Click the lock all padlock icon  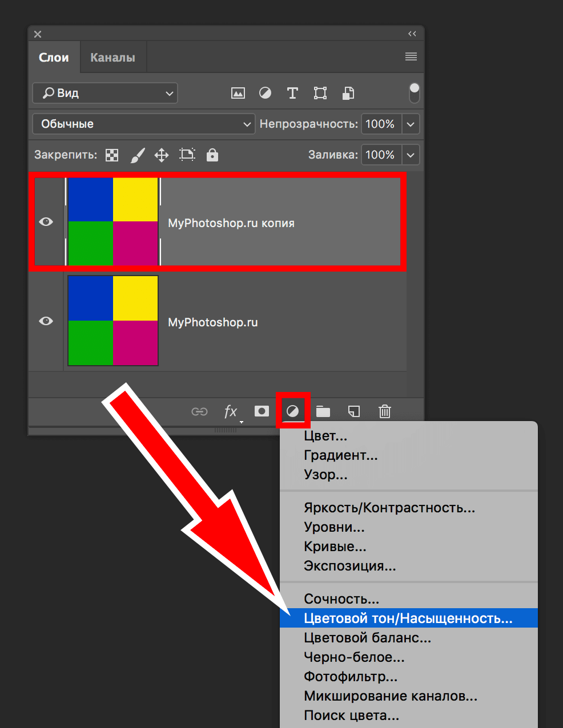coord(212,155)
